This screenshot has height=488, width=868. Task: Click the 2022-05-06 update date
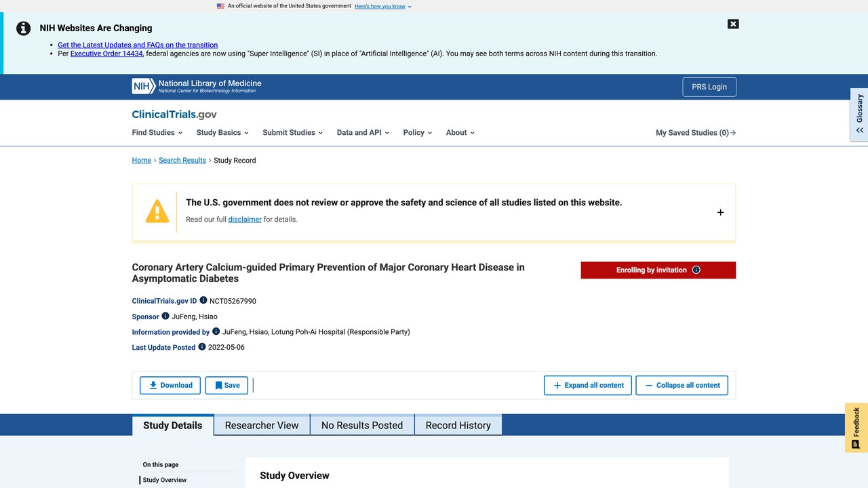226,347
